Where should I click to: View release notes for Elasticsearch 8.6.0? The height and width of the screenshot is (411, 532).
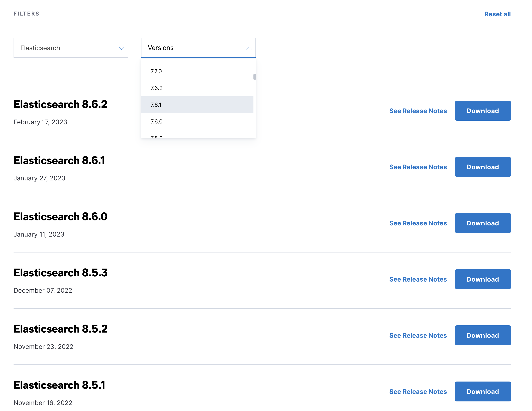tap(418, 223)
